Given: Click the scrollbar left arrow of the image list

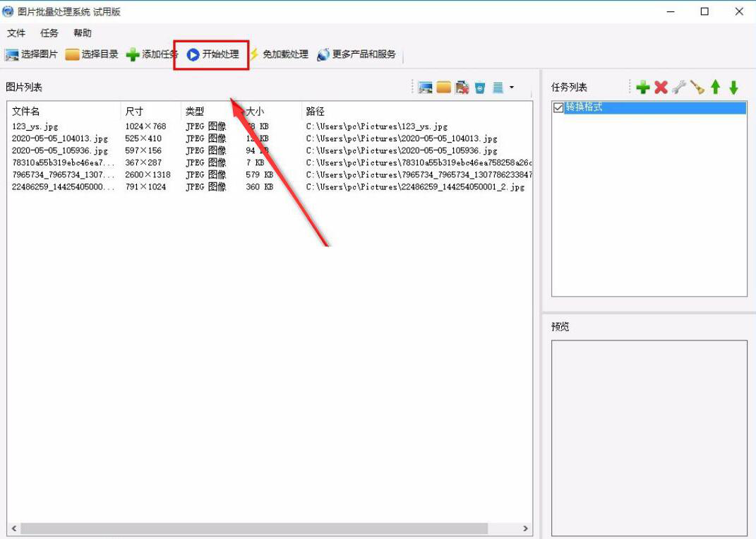Looking at the screenshot, I should click(13, 528).
